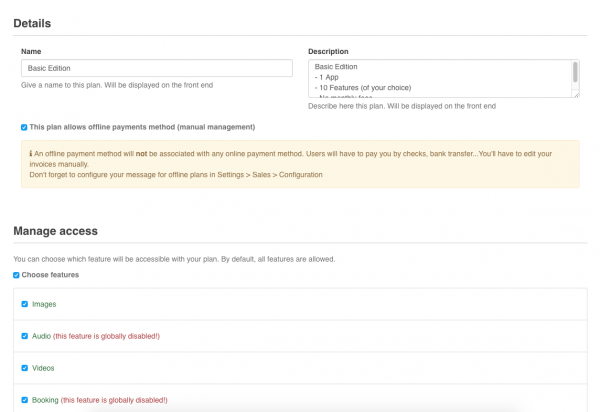Toggle the Videos feature checkbox
The image size is (600, 412).
pos(25,368)
